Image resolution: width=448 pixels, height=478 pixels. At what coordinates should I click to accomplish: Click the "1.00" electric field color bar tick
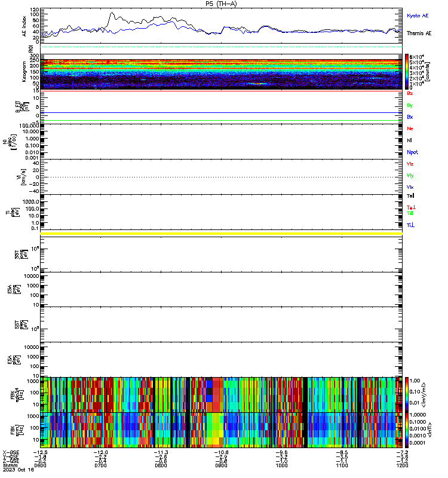pyautogui.click(x=415, y=381)
